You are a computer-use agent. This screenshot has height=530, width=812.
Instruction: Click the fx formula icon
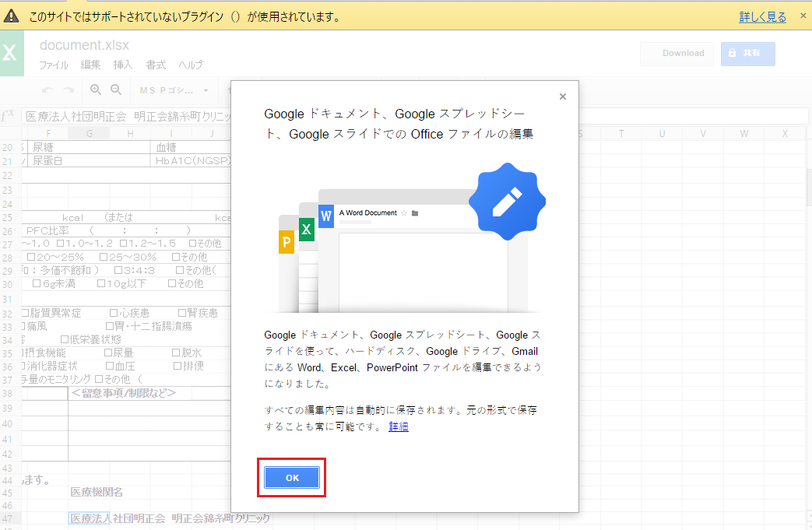pos(9,115)
